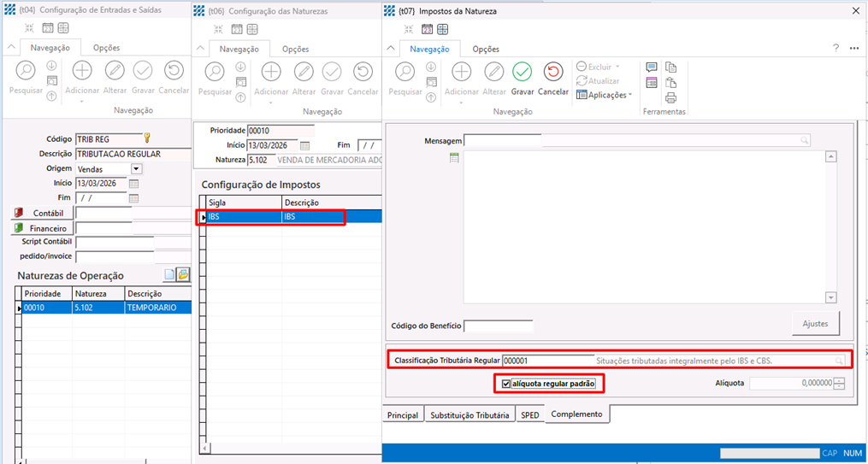Expand the Aplicações dropdown menu

coord(630,95)
